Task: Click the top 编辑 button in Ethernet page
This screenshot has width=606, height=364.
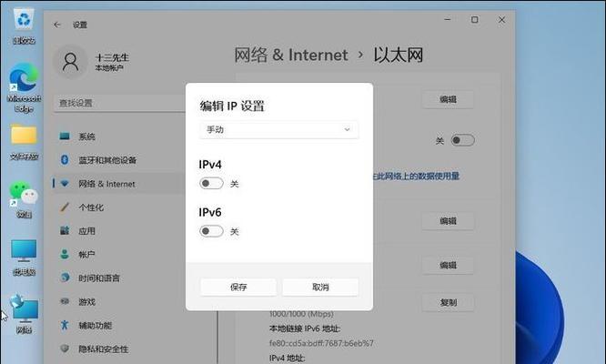Action: [448, 99]
